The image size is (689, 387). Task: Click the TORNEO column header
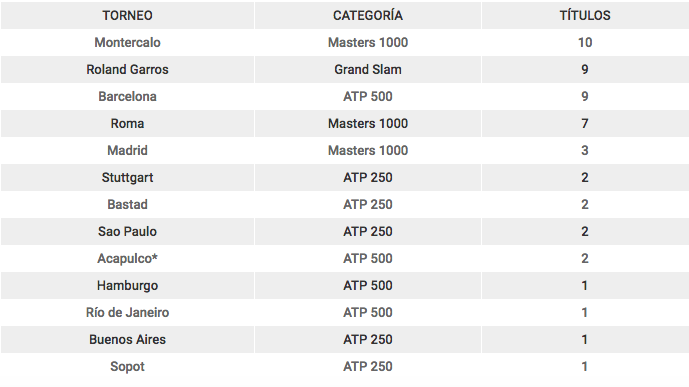[x=127, y=15]
